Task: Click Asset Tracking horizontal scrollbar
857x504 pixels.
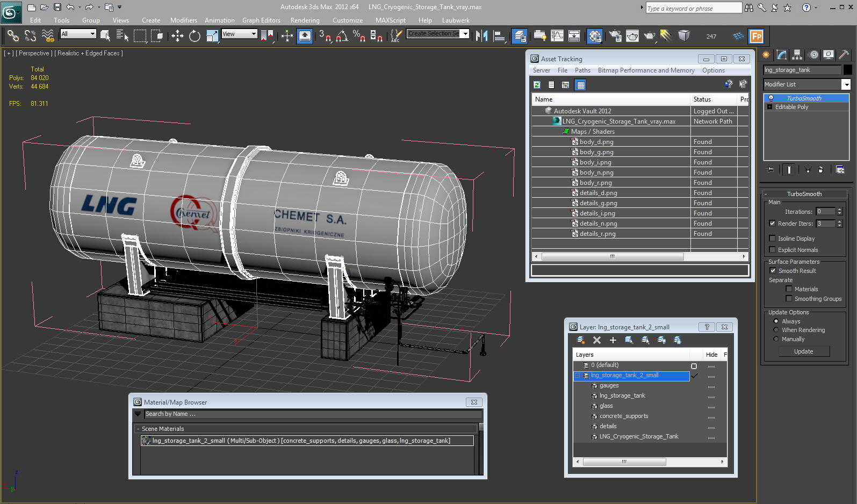Action: 612,257
